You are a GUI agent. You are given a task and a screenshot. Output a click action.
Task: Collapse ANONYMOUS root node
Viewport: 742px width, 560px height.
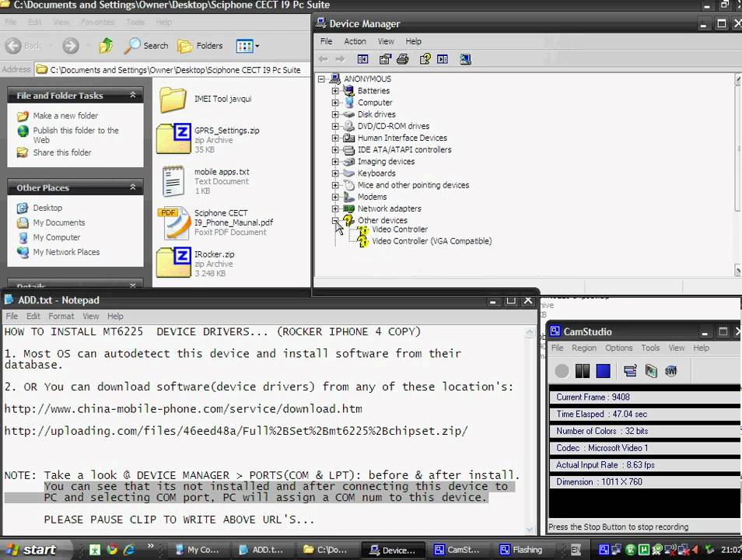tap(321, 79)
